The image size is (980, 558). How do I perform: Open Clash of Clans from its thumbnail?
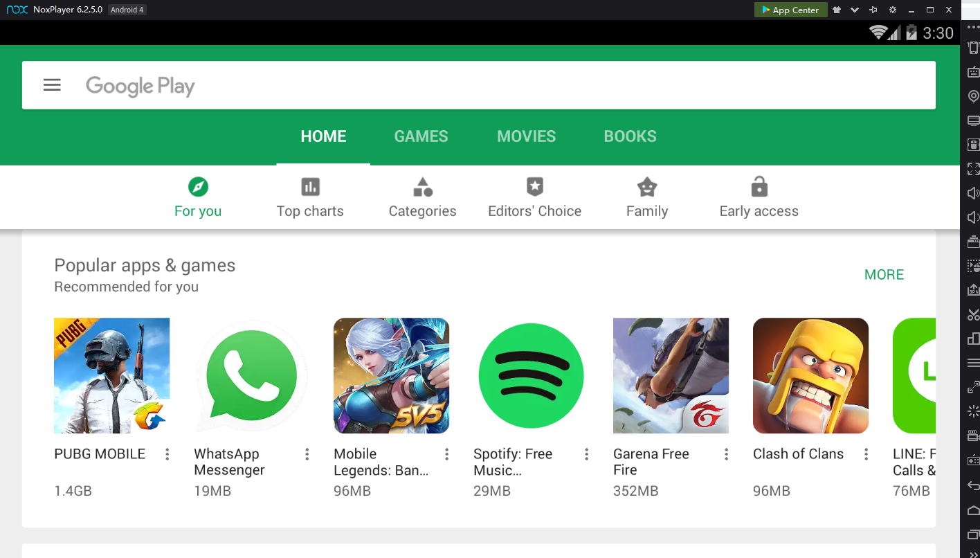[x=810, y=375]
